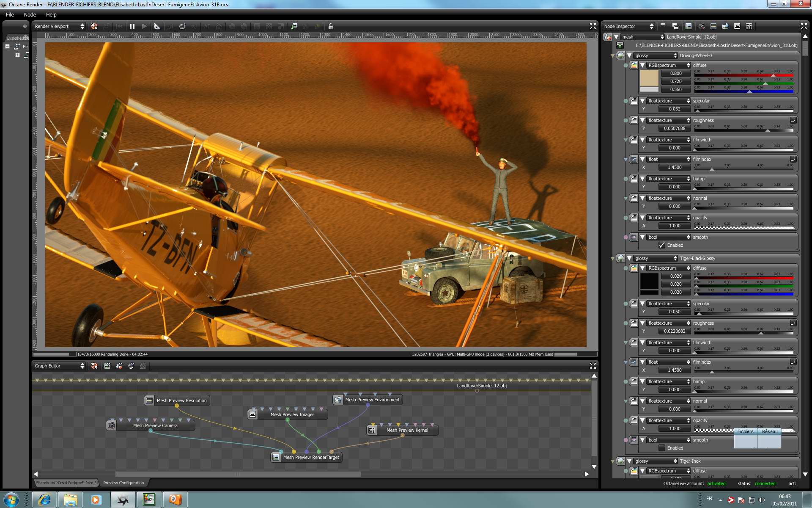Click the viewport lock icon
Image resolution: width=812 pixels, height=508 pixels.
331,26
